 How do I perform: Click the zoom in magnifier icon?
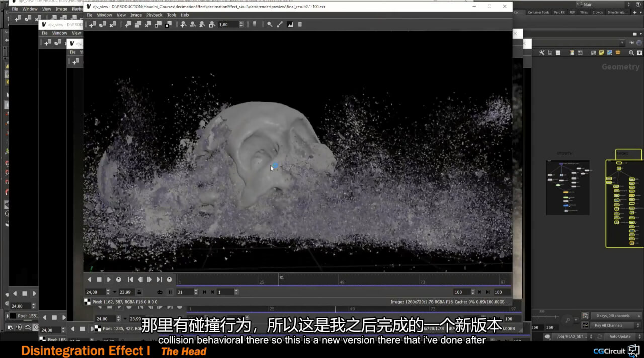pyautogui.click(x=183, y=24)
